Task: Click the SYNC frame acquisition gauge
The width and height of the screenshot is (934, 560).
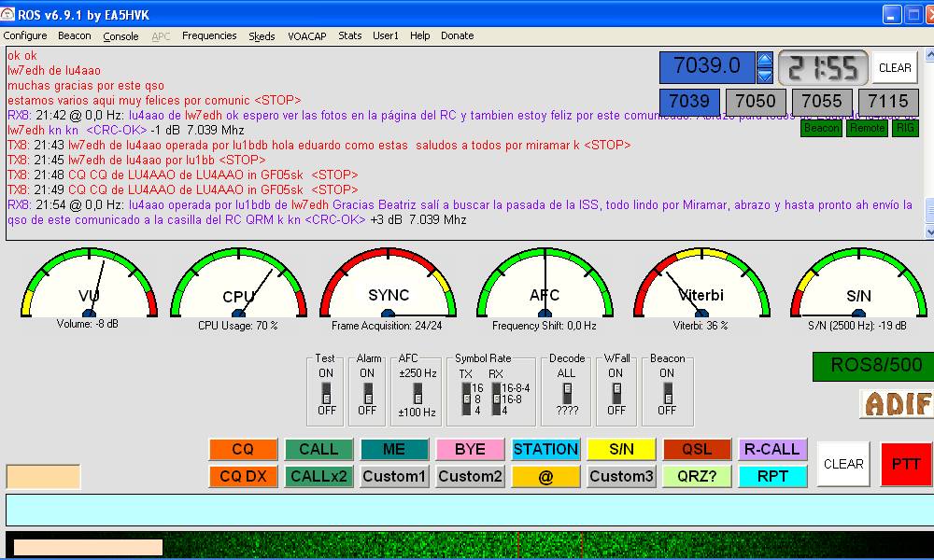Action: tap(388, 283)
